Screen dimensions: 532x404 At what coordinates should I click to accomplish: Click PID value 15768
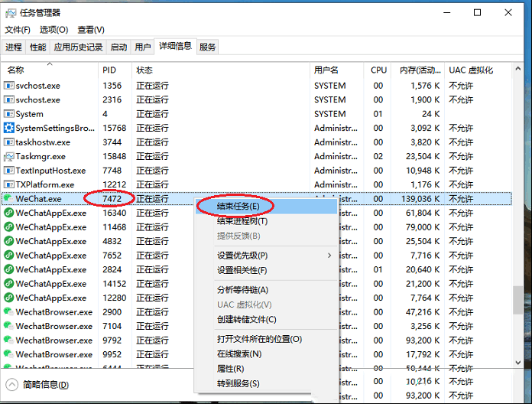point(115,128)
